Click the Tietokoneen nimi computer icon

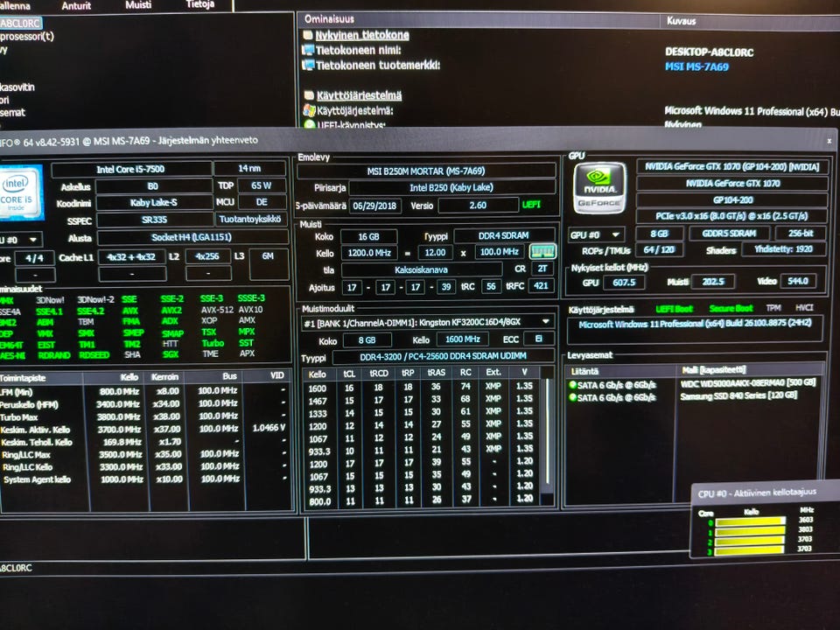pyautogui.click(x=308, y=51)
